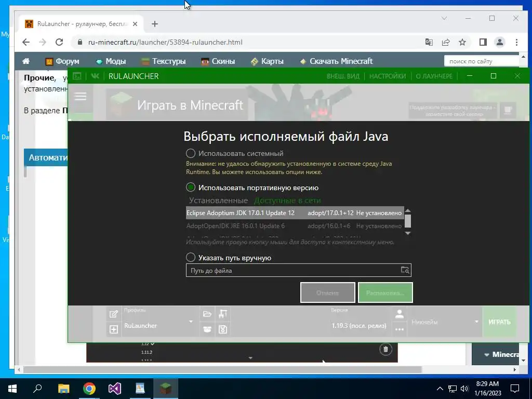Open 'Текстуры' link on website

coord(164,61)
